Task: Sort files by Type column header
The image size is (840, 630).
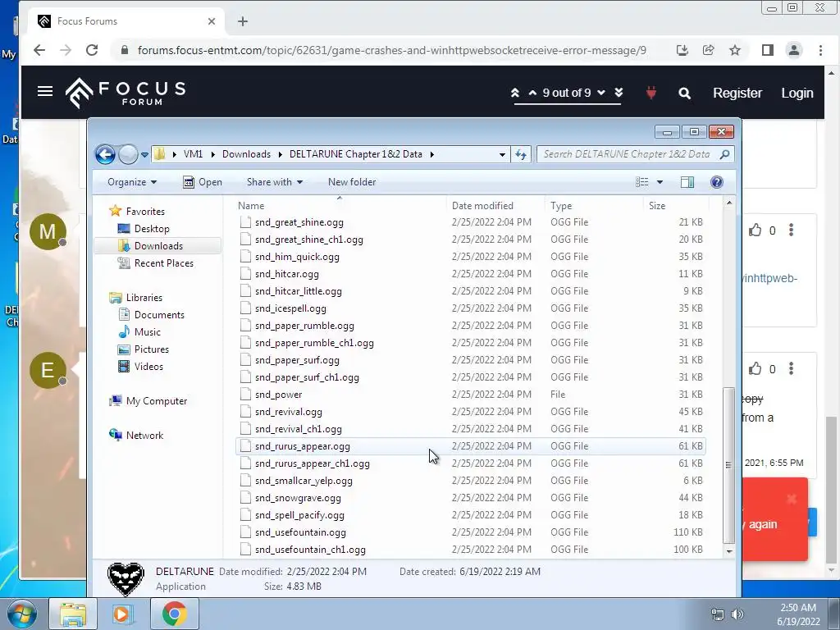Action: [x=594, y=206]
